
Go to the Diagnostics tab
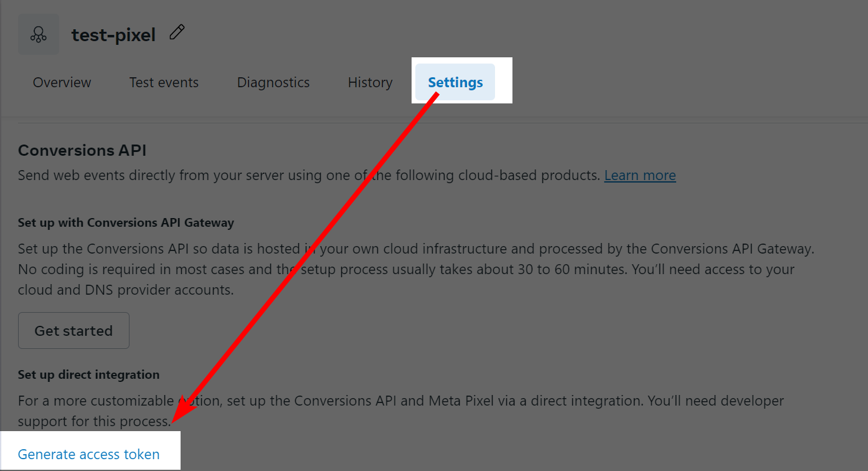click(x=273, y=82)
